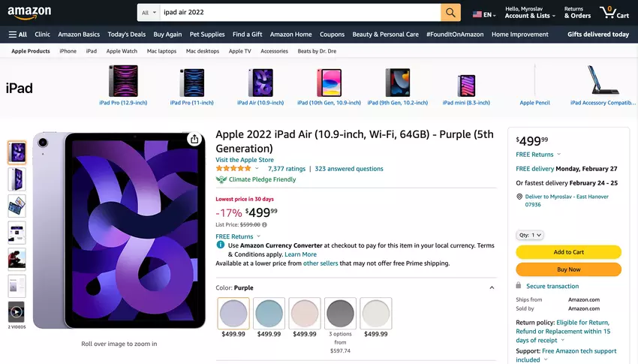Collapse the Color section chevron
The height and width of the screenshot is (364, 638).
pos(492,287)
